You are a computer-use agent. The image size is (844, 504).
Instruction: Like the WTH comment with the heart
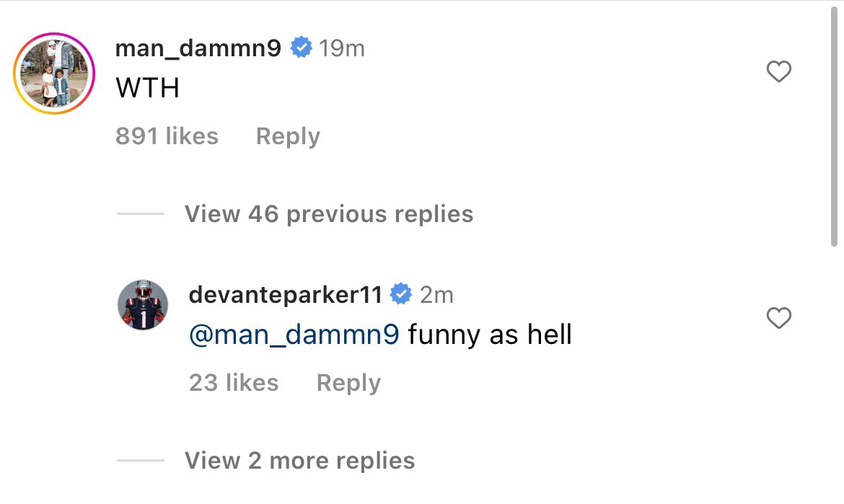click(x=778, y=71)
